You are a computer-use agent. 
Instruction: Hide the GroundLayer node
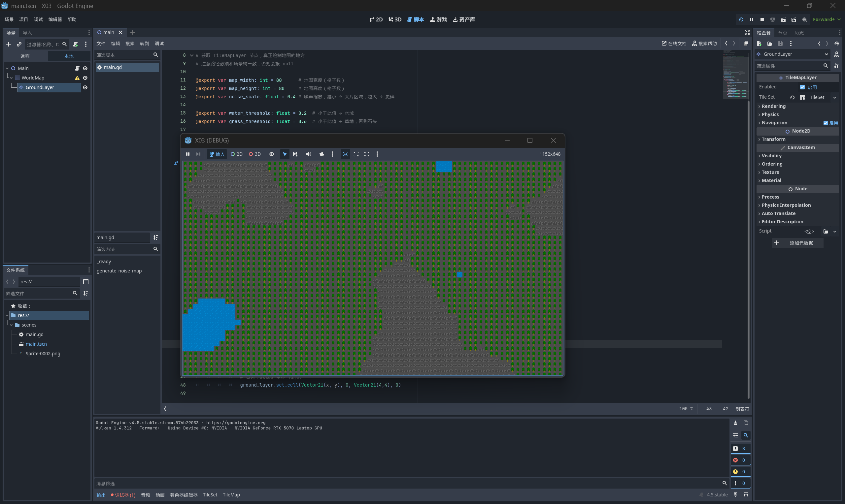(x=85, y=88)
